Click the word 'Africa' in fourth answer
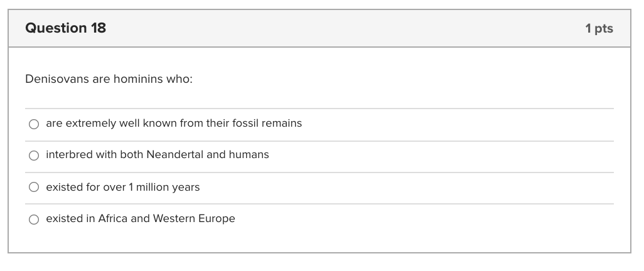The image size is (644, 271). (113, 219)
